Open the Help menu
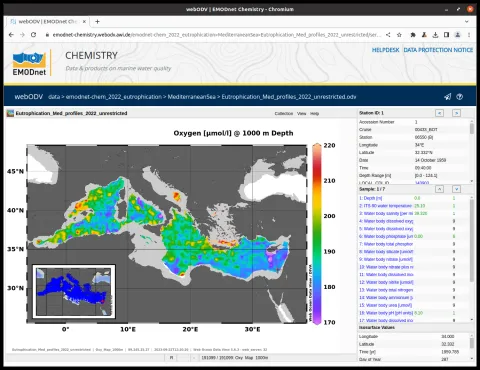This screenshot has width=480, height=370. [x=314, y=114]
